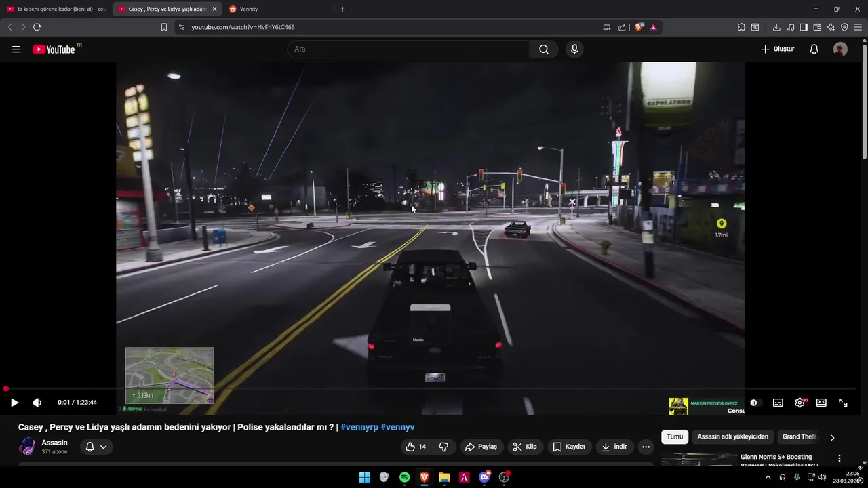868x488 pixels.
Task: Click the Marcin Przybyłowicz info card
Action: click(707, 406)
